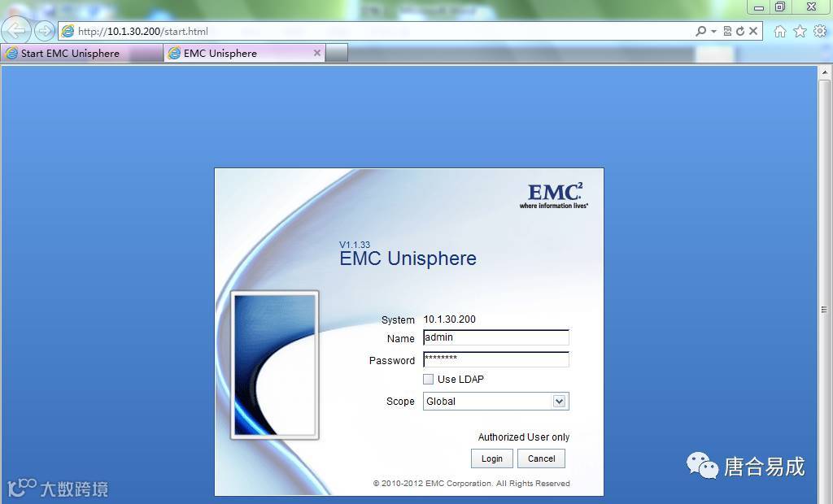Click the V1.1.33 version text
The height and width of the screenshot is (504, 833).
(355, 245)
